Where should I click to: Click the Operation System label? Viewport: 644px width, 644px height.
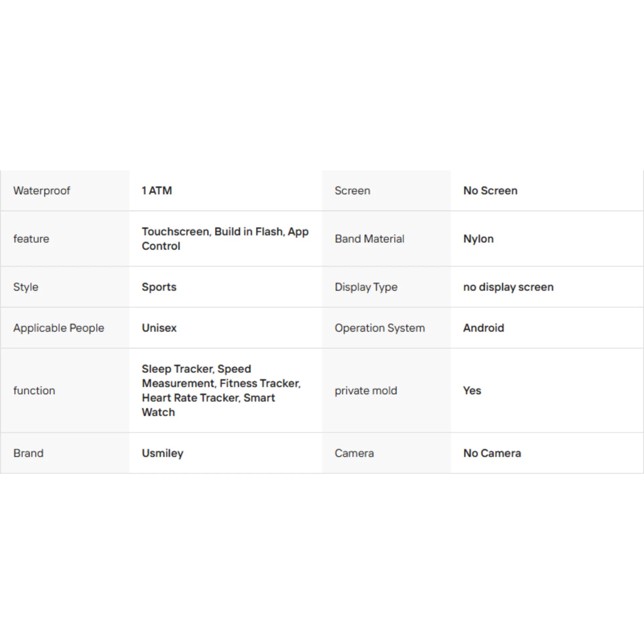[380, 328]
